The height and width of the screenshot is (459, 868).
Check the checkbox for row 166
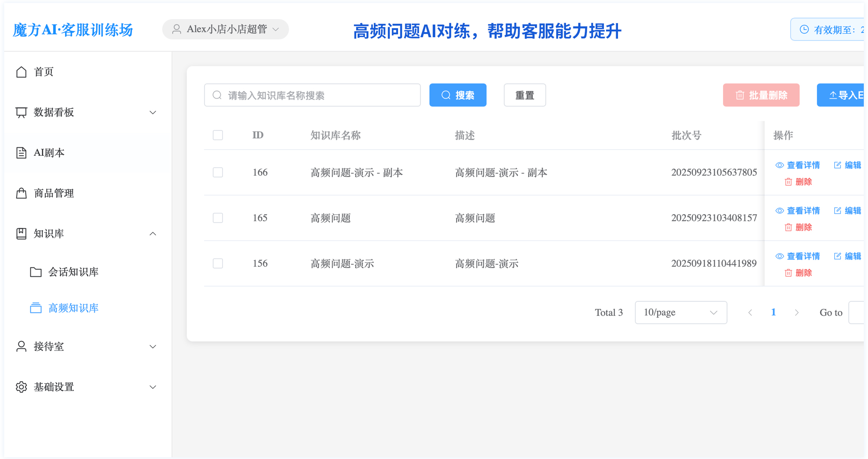[218, 172]
